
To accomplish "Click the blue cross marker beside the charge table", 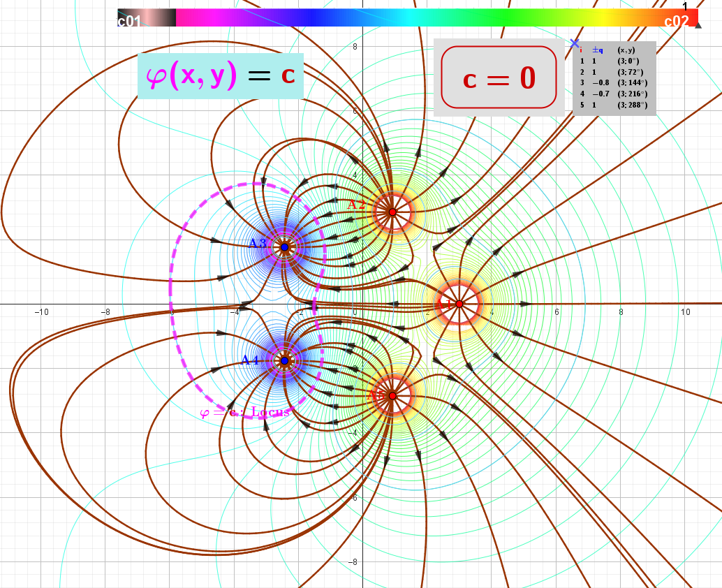I will pos(574,43).
